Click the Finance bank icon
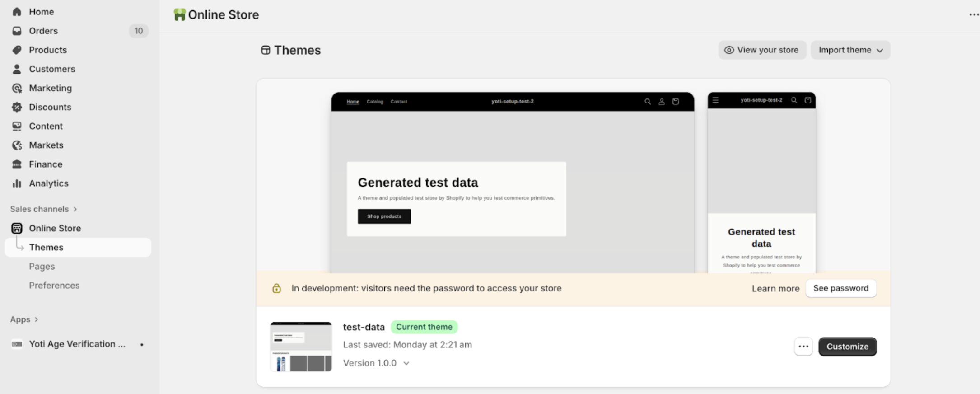Viewport: 980px width, 394px height. point(17,164)
